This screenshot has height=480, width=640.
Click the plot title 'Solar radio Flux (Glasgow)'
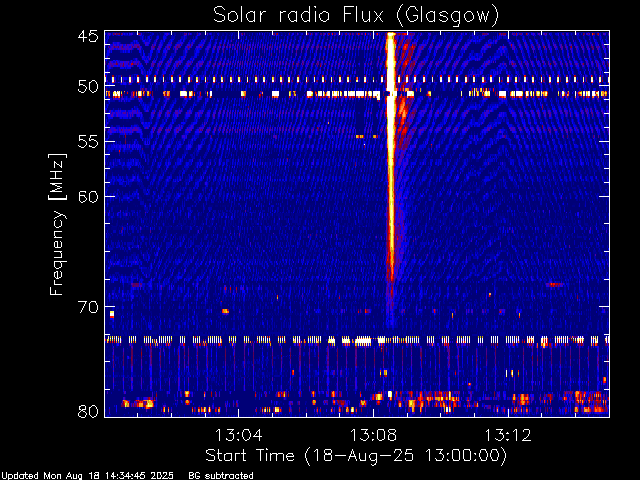pyautogui.click(x=356, y=15)
